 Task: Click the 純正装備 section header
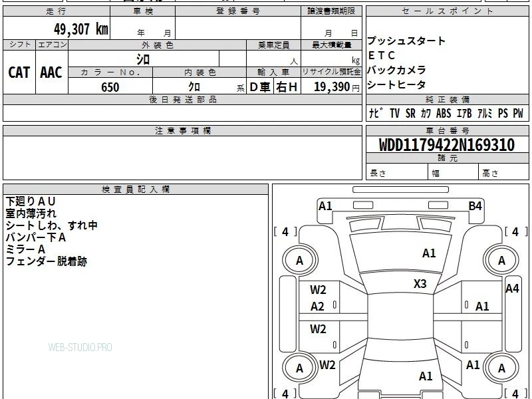447,99
